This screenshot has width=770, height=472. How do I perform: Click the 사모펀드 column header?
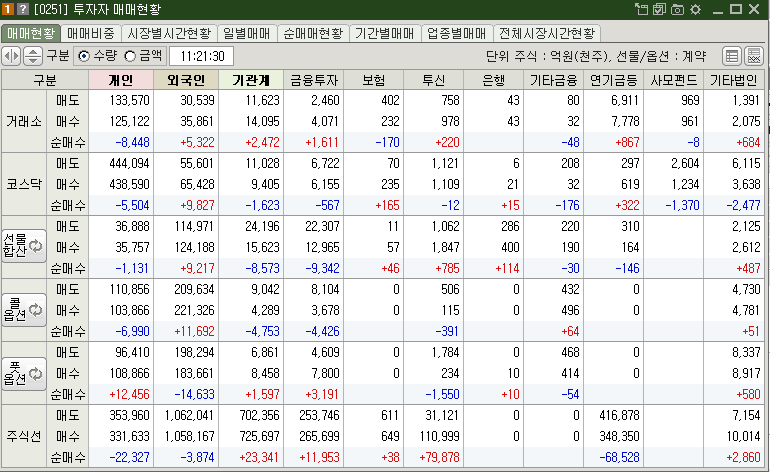[673, 80]
